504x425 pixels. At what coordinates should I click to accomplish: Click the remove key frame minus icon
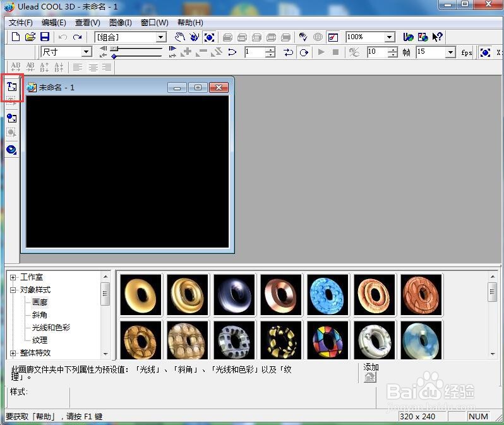(201, 52)
